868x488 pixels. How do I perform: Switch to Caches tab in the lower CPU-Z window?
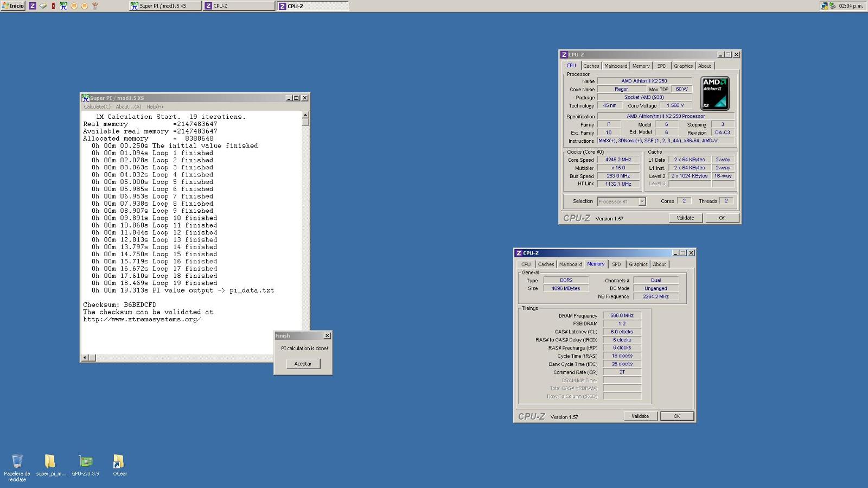[x=546, y=264]
